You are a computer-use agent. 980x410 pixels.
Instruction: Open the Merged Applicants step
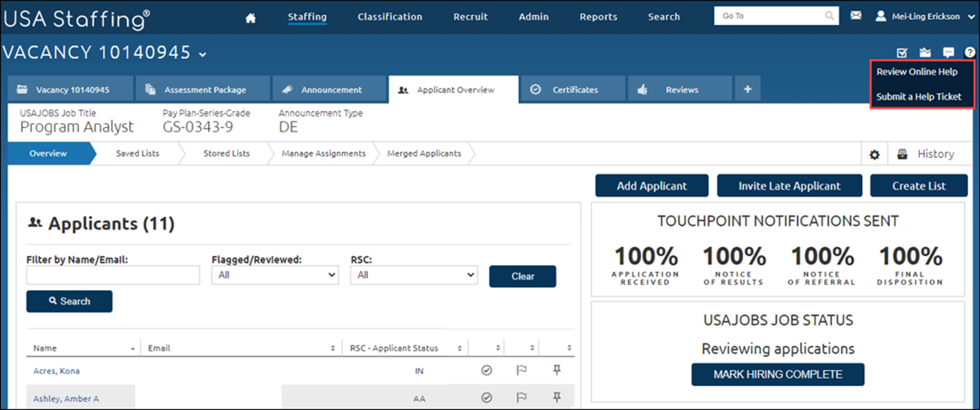(x=424, y=154)
